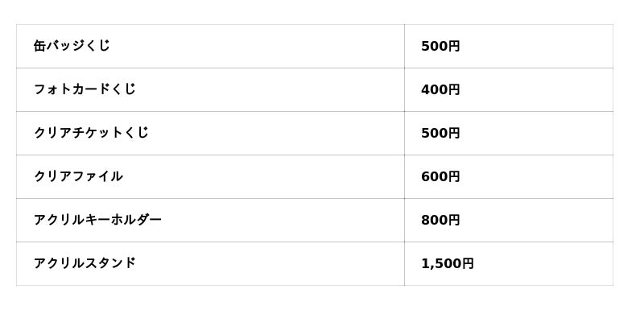This screenshot has width=644, height=310.
Task: Select the フォトカードくじ cell
Action: [210, 89]
